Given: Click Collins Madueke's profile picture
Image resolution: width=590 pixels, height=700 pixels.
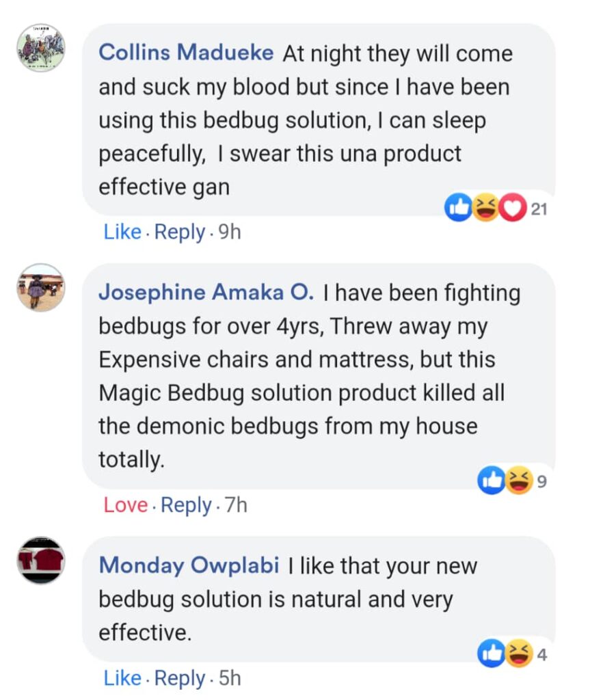Looking at the screenshot, I should pyautogui.click(x=41, y=48).
